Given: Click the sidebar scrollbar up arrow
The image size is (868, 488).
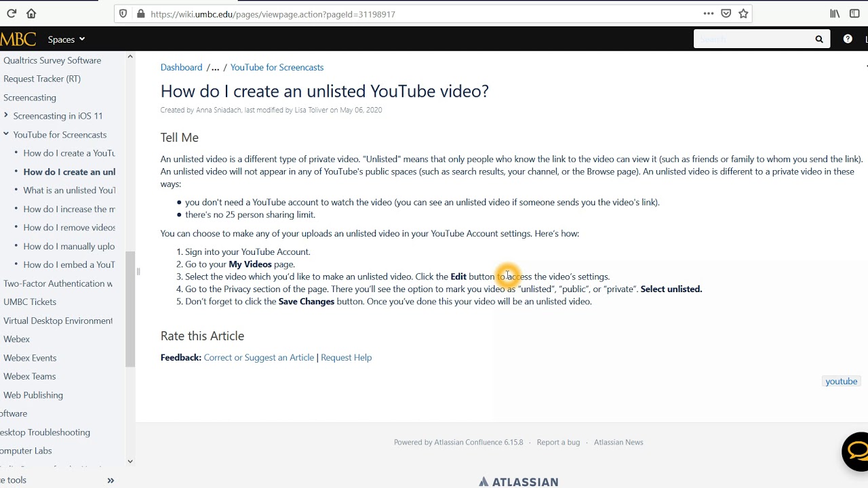Looking at the screenshot, I should (x=130, y=57).
